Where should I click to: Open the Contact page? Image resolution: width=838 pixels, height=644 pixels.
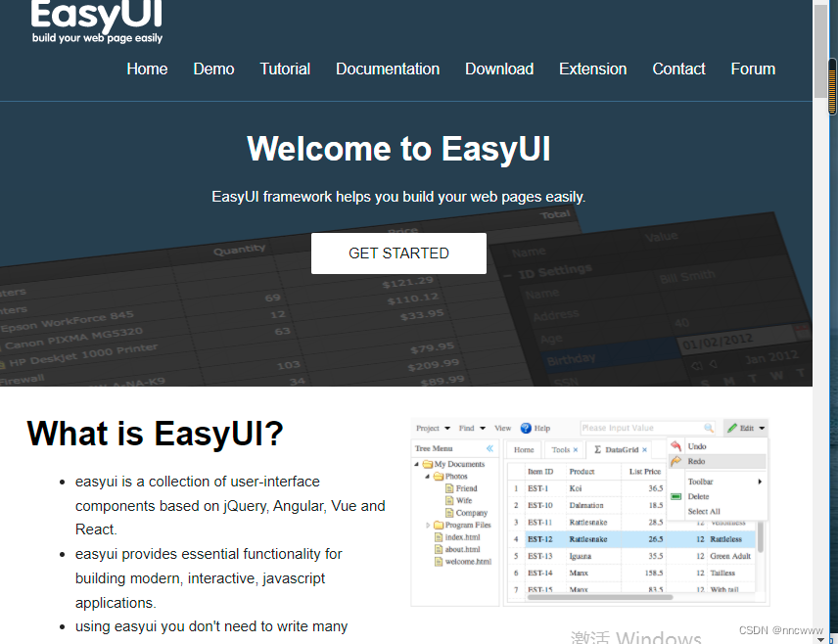click(x=678, y=69)
